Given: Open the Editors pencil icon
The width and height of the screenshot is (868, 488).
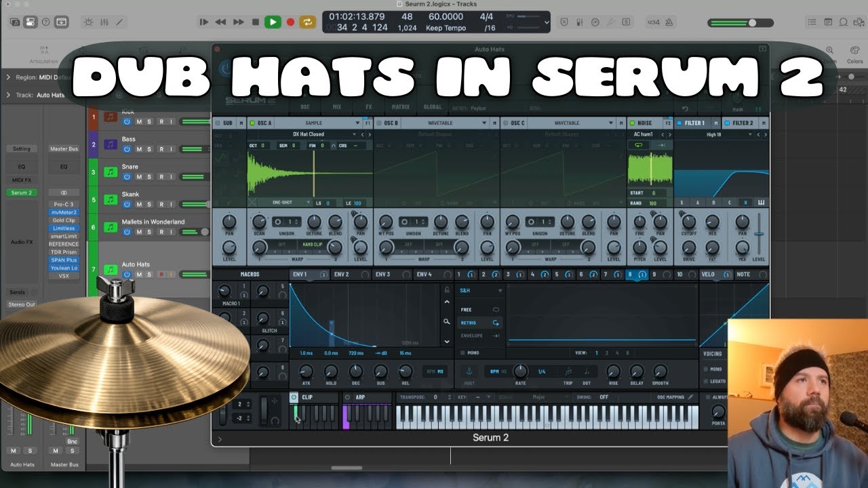Looking at the screenshot, I should point(121,22).
